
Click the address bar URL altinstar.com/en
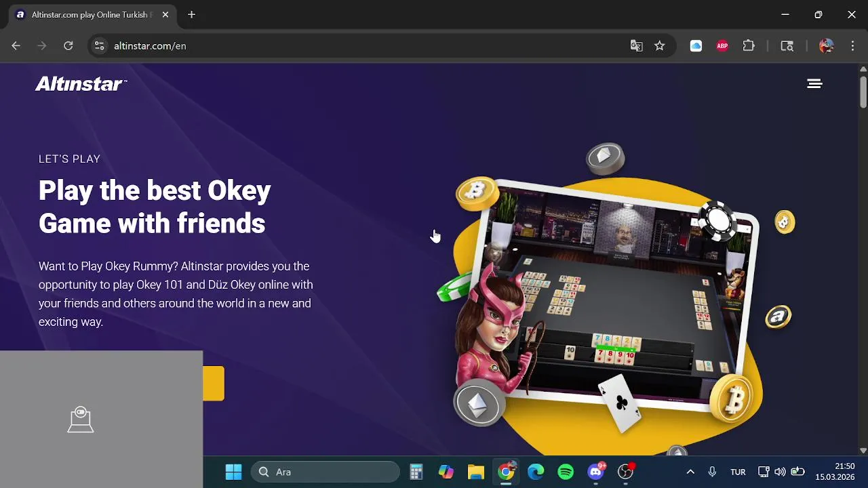point(150,45)
